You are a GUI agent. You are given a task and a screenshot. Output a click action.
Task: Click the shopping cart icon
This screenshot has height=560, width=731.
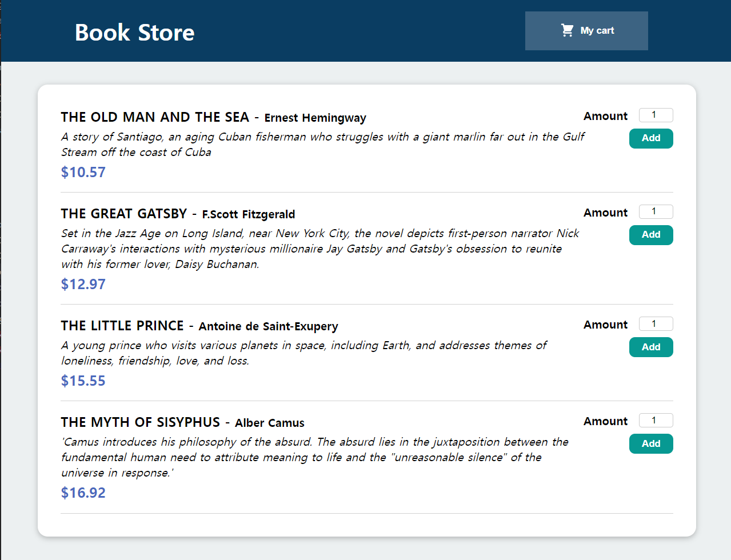pos(566,30)
